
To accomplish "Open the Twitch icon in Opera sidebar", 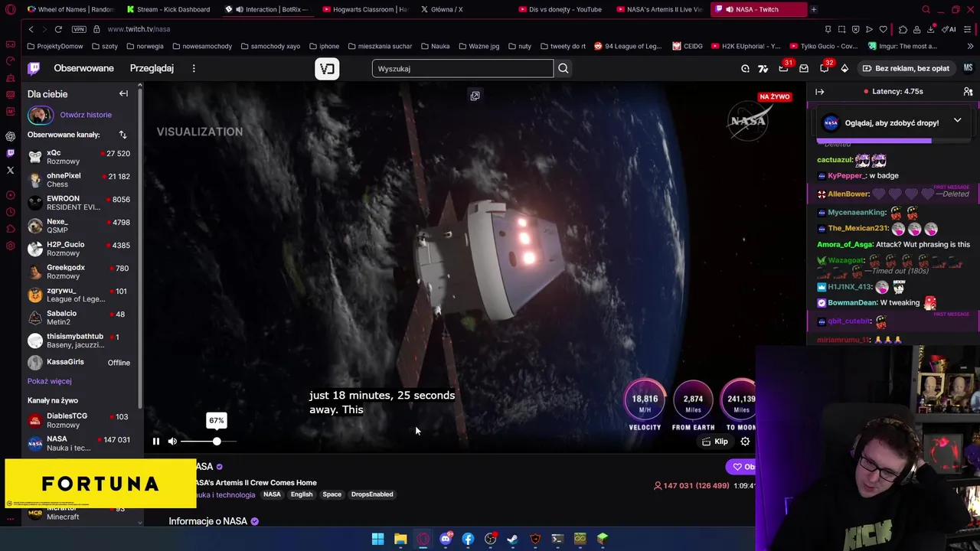I will pyautogui.click(x=10, y=153).
